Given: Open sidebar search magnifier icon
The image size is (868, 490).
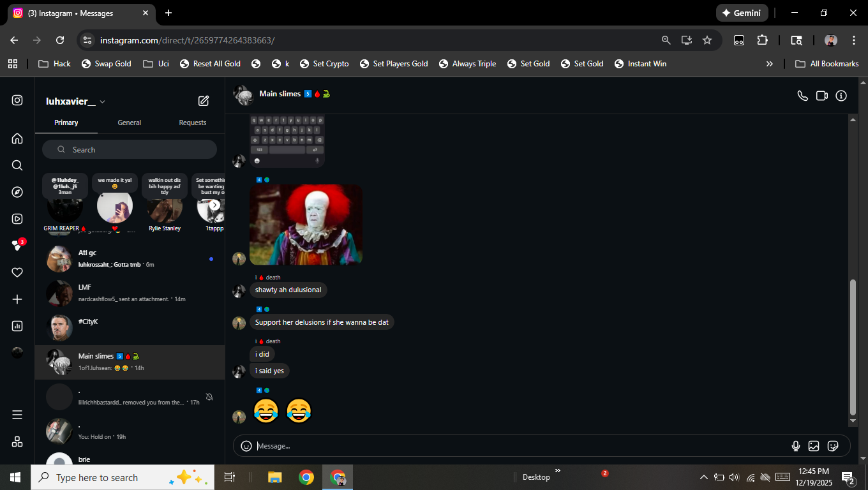Looking at the screenshot, I should [17, 165].
